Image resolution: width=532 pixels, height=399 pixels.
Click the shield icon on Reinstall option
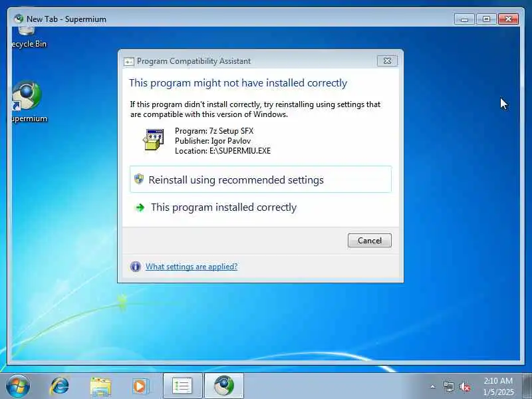point(139,179)
